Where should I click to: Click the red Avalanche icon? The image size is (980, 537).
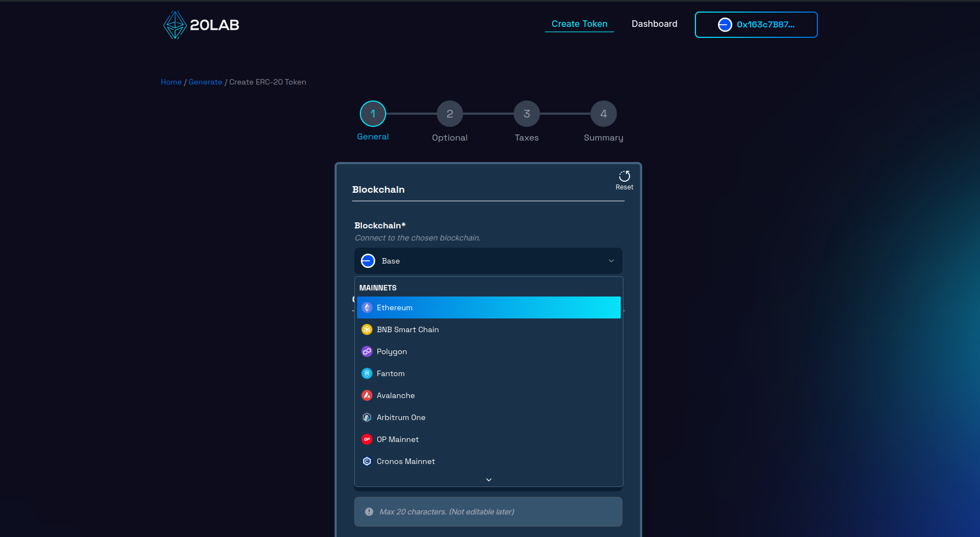pos(367,395)
